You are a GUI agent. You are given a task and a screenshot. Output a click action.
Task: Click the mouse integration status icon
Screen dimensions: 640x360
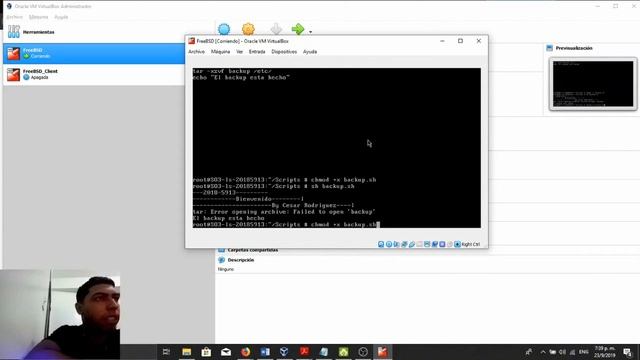pyautogui.click(x=450, y=244)
